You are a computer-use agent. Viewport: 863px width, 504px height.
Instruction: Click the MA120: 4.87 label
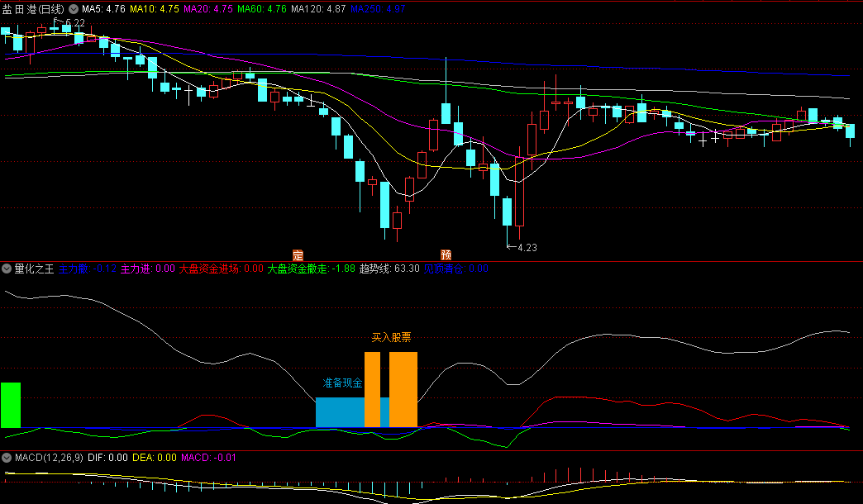(319, 9)
